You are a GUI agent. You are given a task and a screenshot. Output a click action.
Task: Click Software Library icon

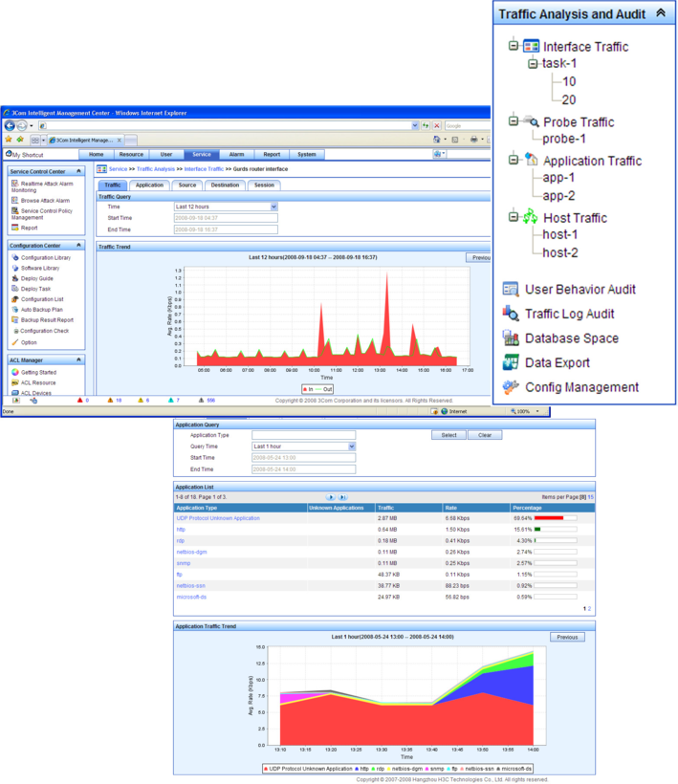(x=15, y=268)
